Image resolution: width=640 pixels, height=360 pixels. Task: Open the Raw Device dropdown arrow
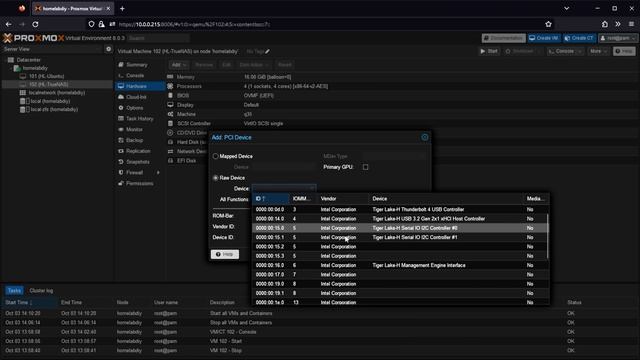[312, 189]
